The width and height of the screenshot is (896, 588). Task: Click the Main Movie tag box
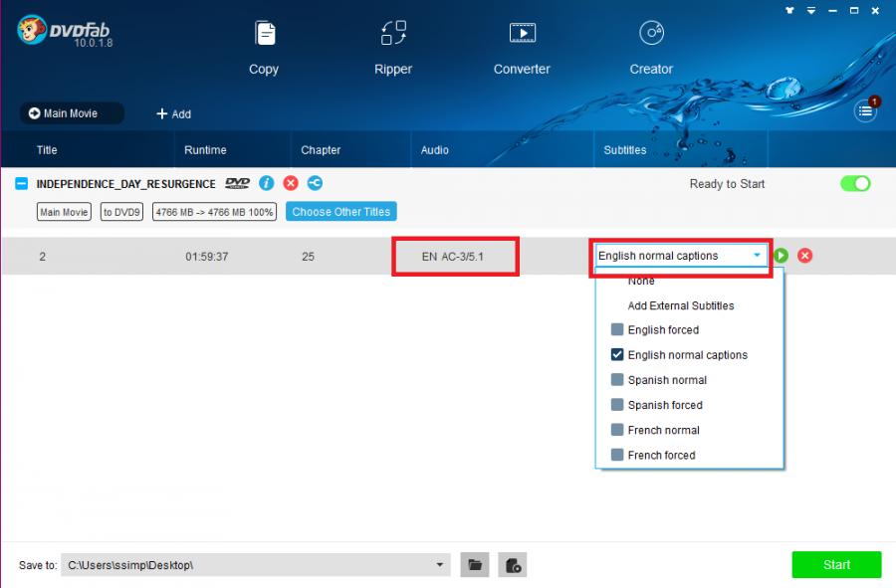(x=64, y=212)
